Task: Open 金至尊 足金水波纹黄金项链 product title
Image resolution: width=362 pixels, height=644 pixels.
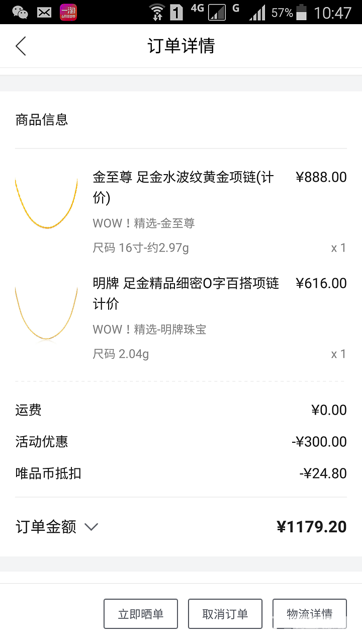Action: (183, 187)
